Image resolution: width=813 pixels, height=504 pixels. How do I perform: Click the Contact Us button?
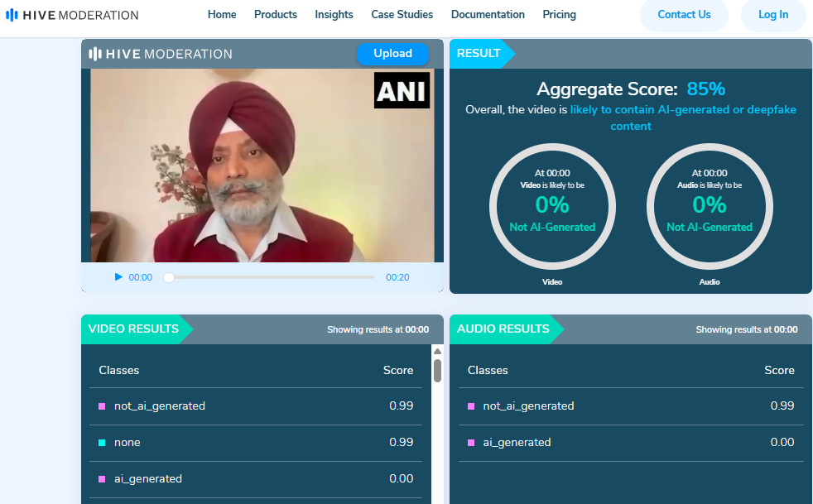point(684,15)
